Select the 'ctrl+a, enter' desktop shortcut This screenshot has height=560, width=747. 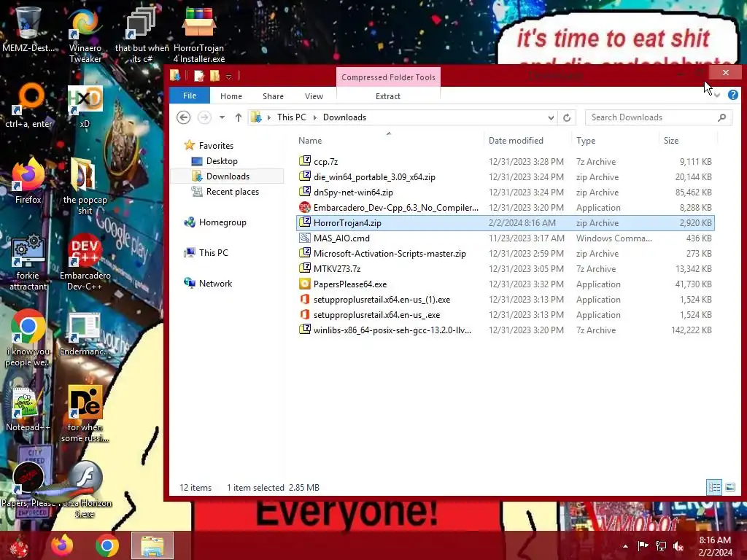coord(28,106)
